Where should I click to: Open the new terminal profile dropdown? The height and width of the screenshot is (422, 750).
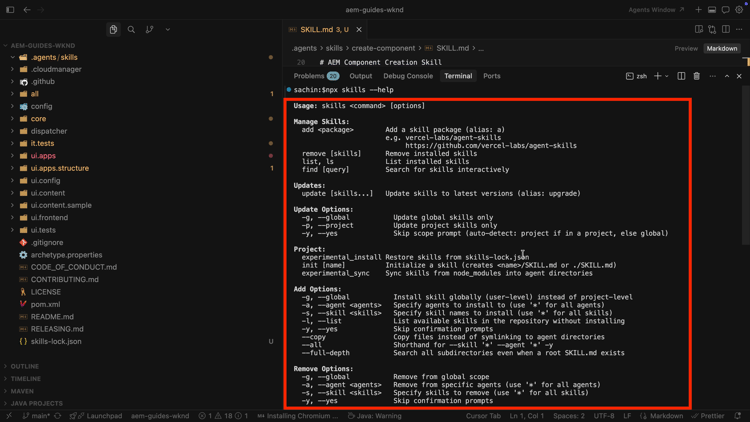(667, 76)
